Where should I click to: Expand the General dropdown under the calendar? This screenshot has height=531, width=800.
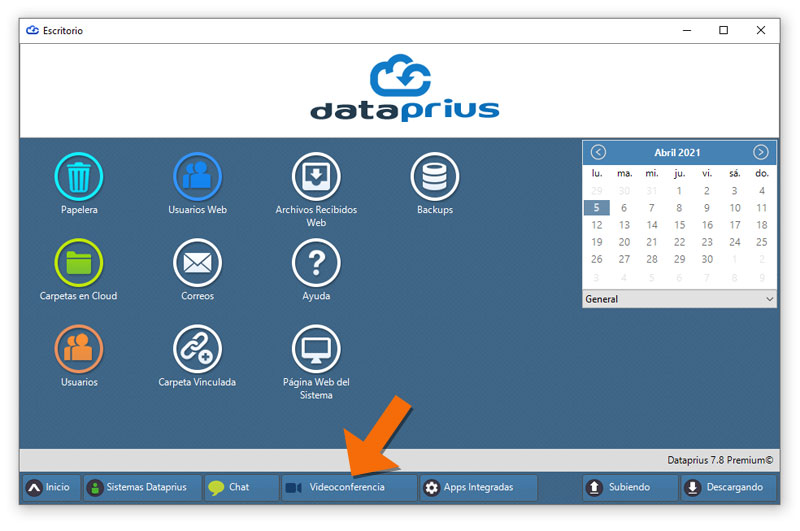tap(679, 299)
